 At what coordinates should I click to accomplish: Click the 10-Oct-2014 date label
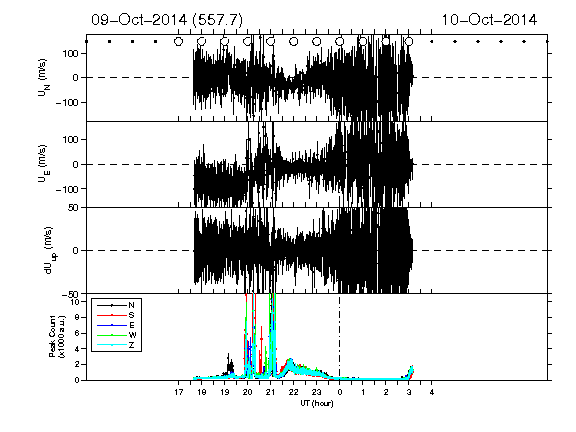489,20
